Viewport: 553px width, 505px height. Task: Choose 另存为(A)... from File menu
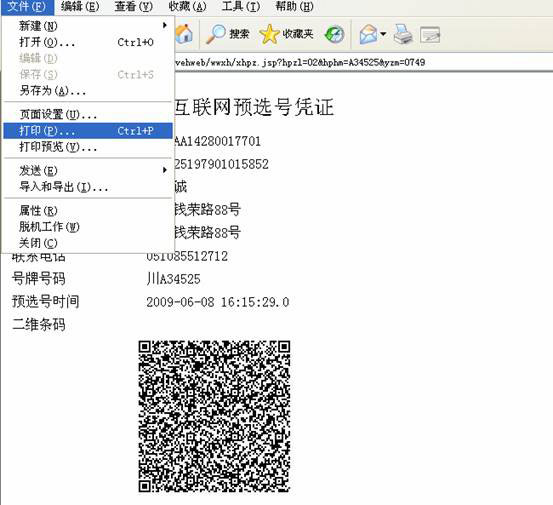point(88,91)
